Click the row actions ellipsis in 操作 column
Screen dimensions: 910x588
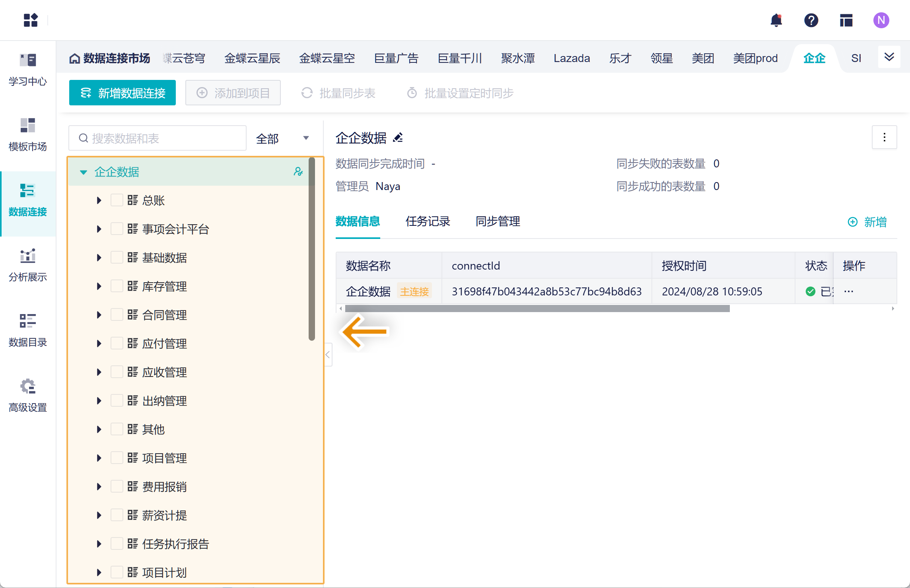[x=848, y=291]
